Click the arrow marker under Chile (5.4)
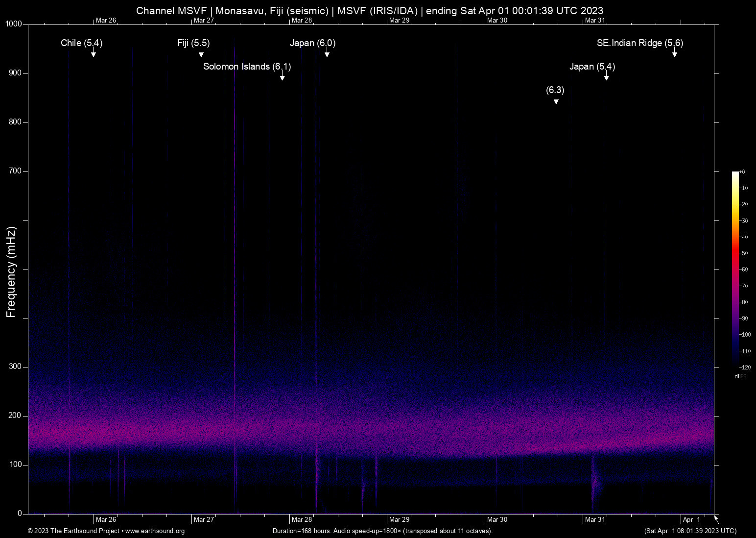This screenshot has width=756, height=538. [x=93, y=53]
